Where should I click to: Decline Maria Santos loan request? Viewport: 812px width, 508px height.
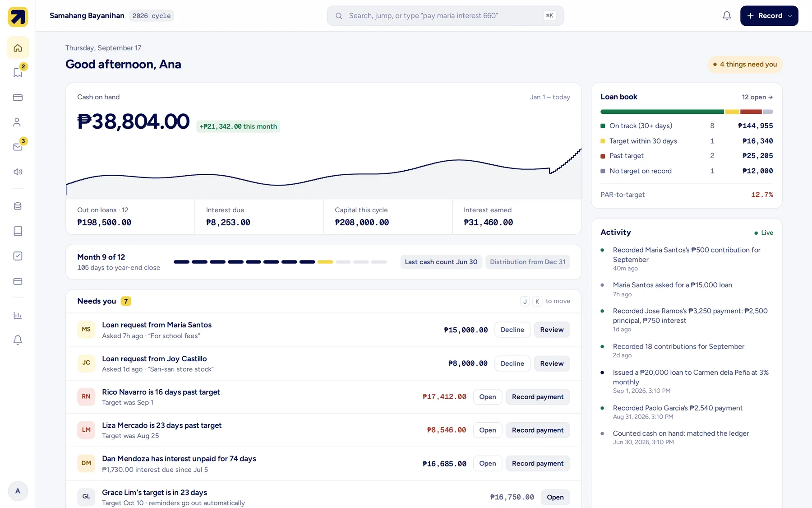pyautogui.click(x=512, y=330)
